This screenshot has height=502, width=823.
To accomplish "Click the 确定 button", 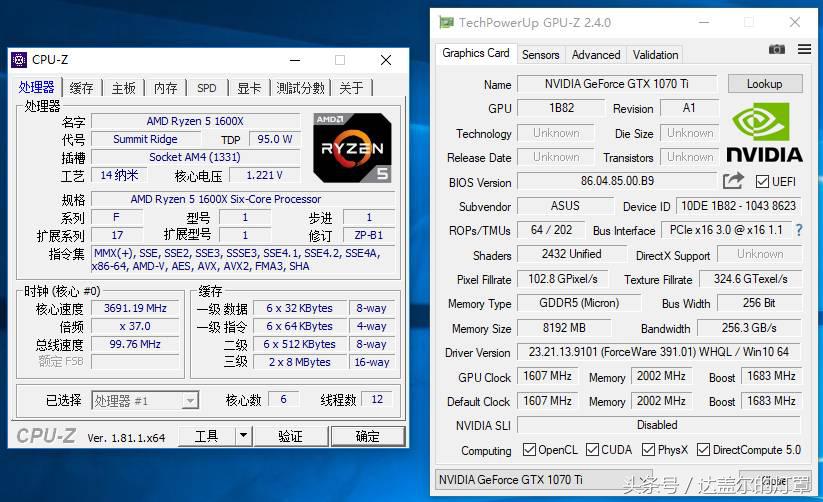I will tap(367, 436).
